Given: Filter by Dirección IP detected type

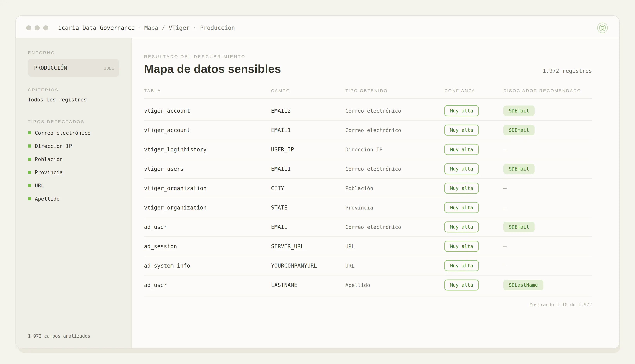Looking at the screenshot, I should pos(50,146).
